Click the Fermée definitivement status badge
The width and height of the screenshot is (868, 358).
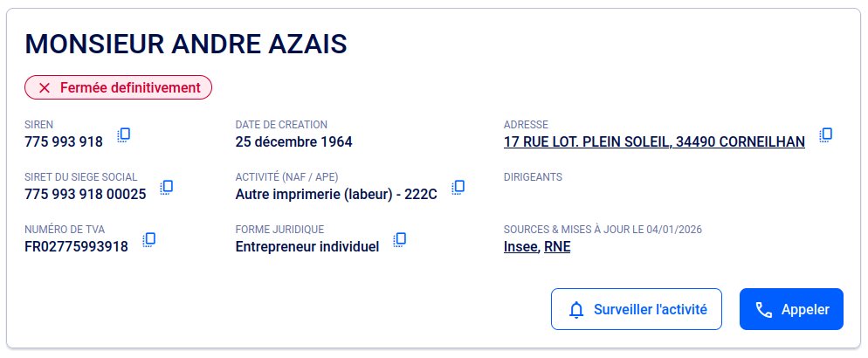point(119,87)
